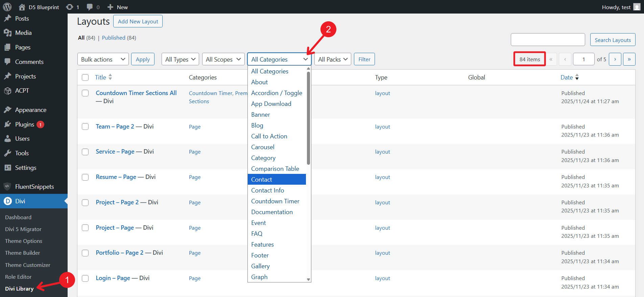This screenshot has width=644, height=297.
Task: Click the Media icon in sidebar
Action: (x=7, y=33)
